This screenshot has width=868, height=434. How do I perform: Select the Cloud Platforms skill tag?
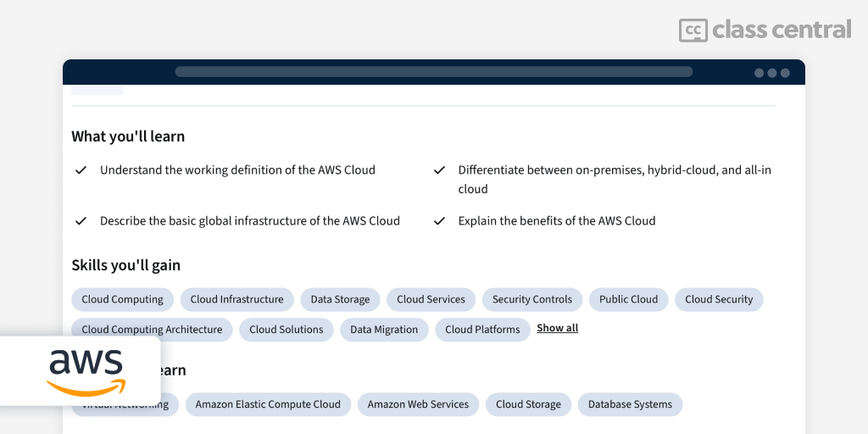pyautogui.click(x=482, y=330)
